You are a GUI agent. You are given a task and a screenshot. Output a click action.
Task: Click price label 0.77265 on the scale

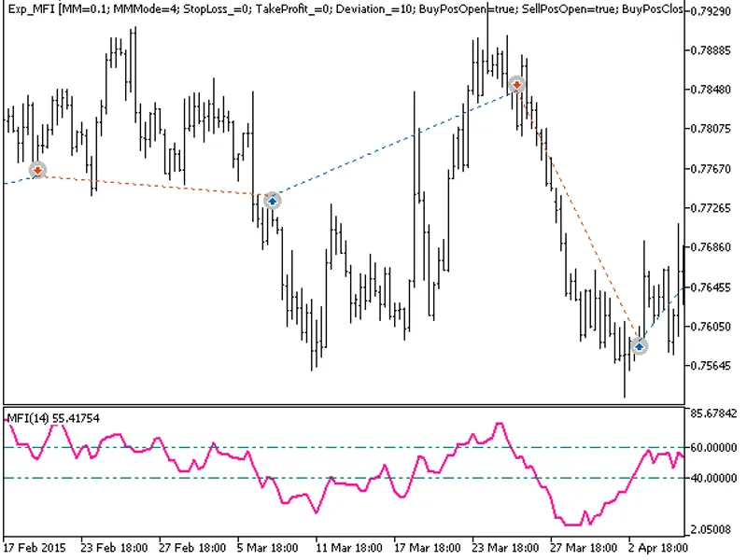[x=711, y=208]
